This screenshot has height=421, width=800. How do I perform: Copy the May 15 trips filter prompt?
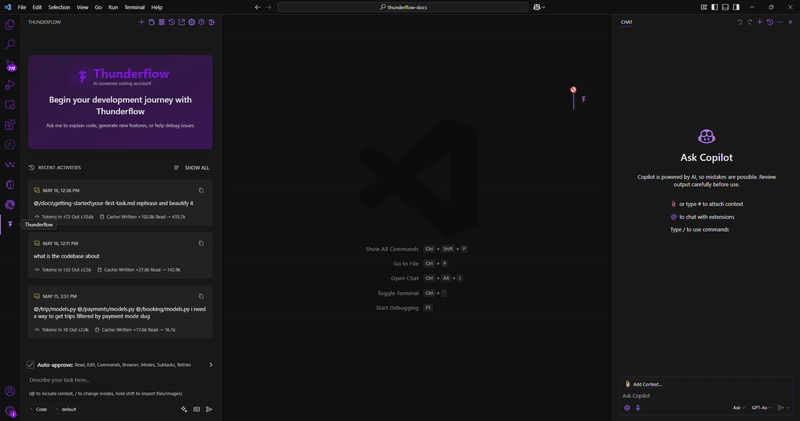(x=201, y=296)
